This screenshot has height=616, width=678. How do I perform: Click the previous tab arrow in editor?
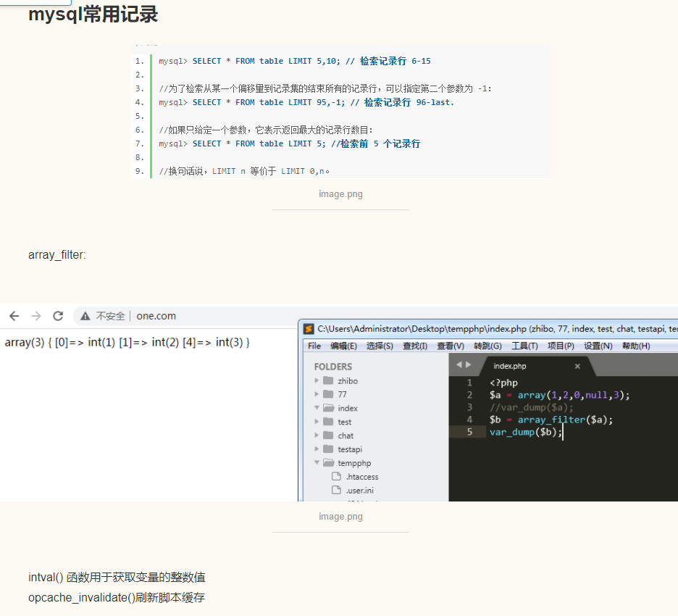click(x=459, y=365)
